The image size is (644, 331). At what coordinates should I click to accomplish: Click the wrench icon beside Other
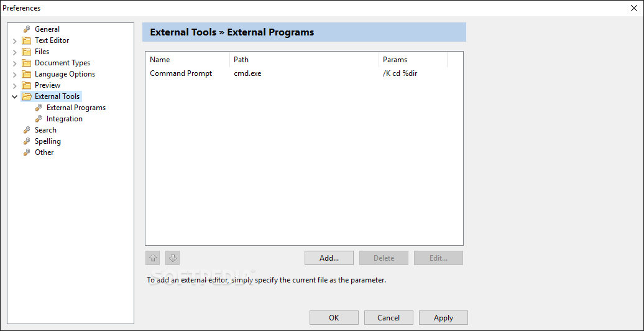(27, 152)
